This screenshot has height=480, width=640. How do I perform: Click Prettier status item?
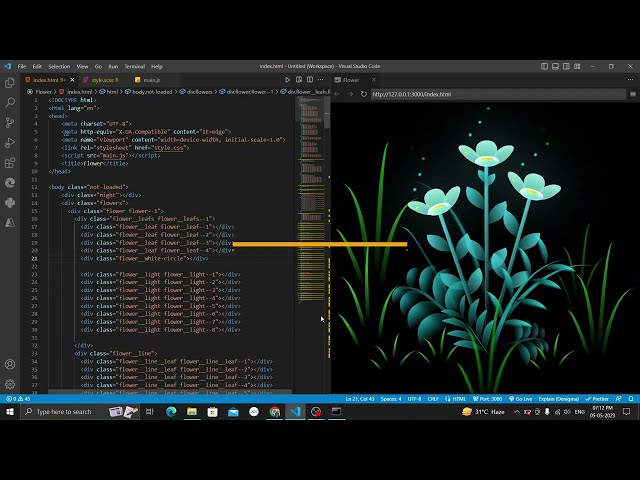click(x=597, y=399)
